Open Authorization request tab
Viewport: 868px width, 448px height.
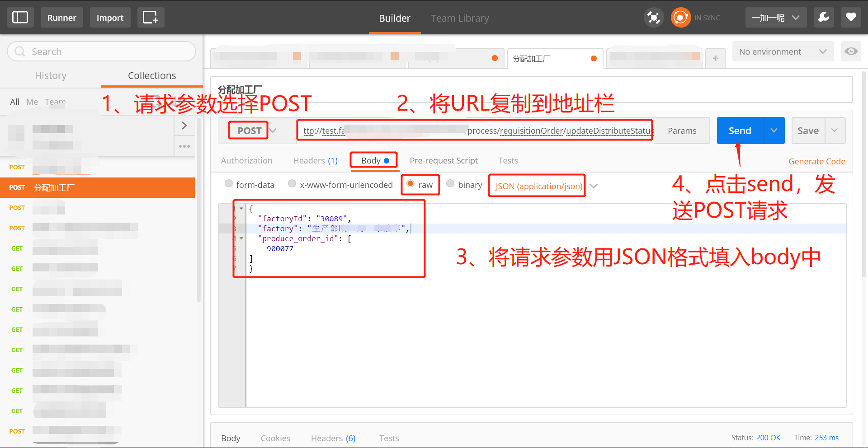[x=246, y=160]
